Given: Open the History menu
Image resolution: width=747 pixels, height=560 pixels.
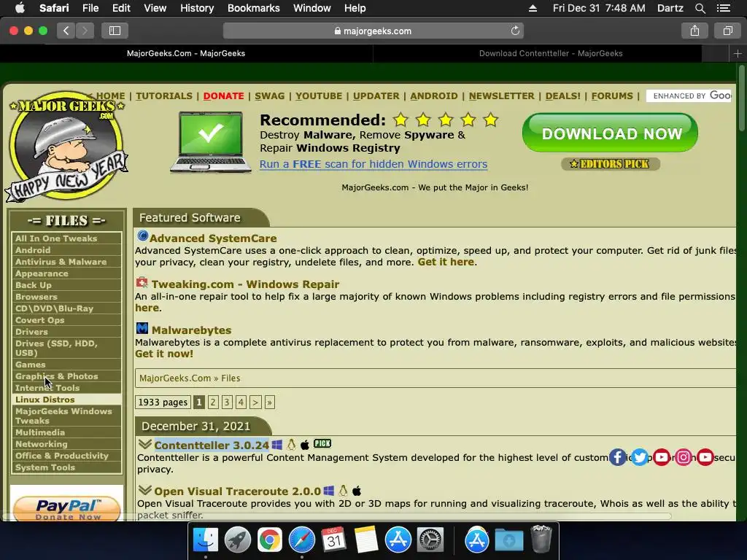Looking at the screenshot, I should click(197, 8).
